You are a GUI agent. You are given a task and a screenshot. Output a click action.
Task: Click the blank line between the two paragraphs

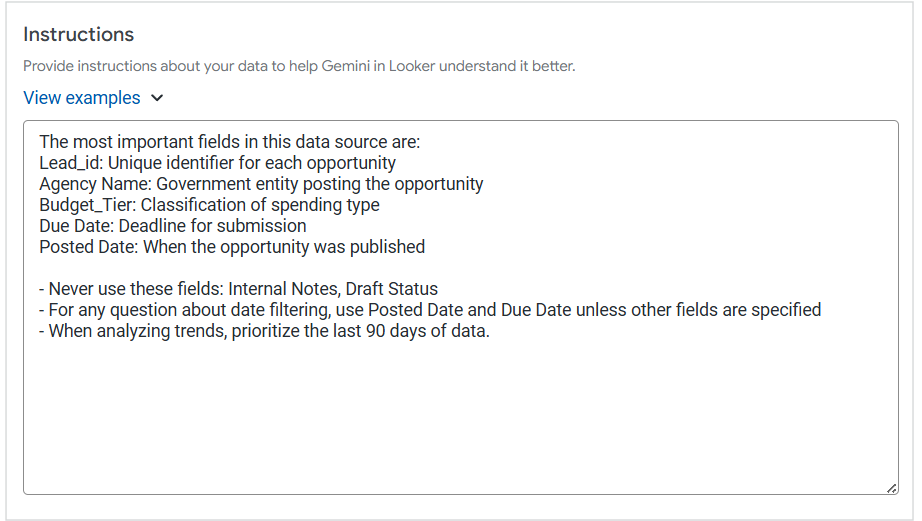[x=300, y=268]
